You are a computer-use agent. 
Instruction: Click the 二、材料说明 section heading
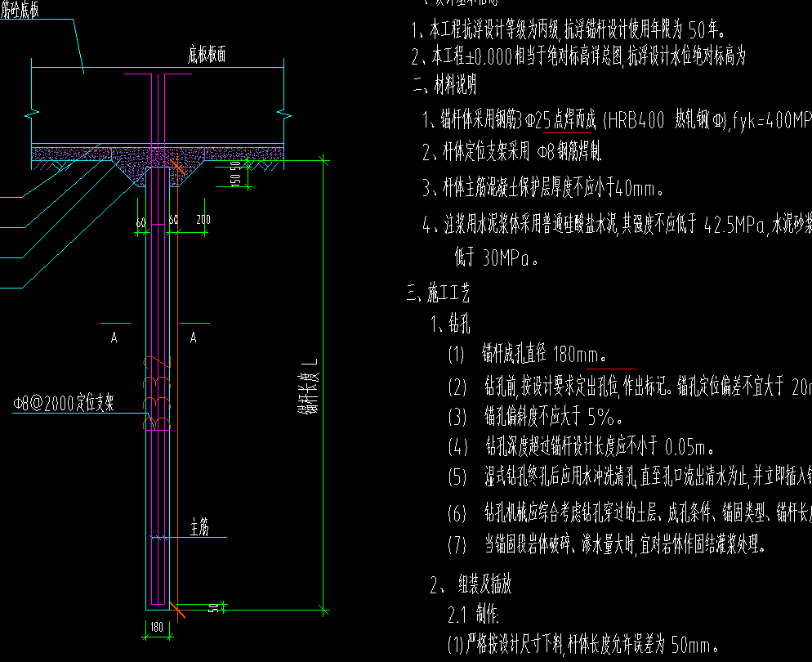pyautogui.click(x=445, y=84)
